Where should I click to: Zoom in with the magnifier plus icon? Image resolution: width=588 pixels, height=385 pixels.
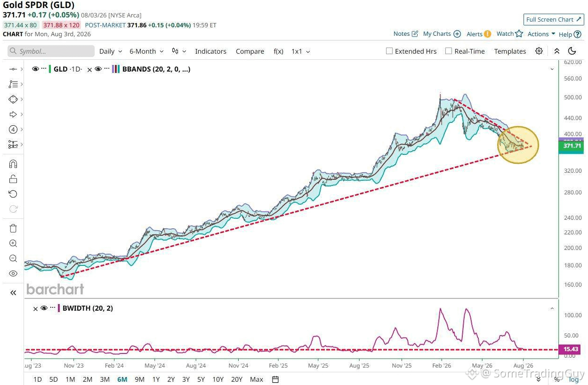(13, 243)
